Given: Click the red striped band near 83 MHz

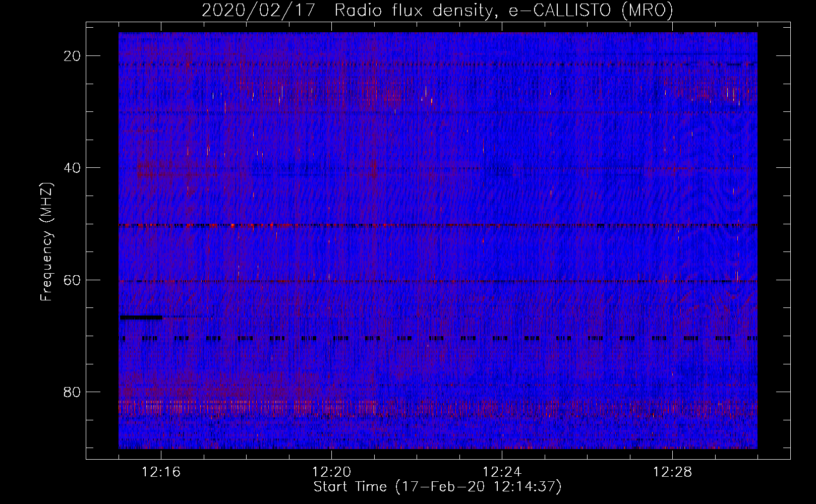Looking at the screenshot, I should point(438,407).
